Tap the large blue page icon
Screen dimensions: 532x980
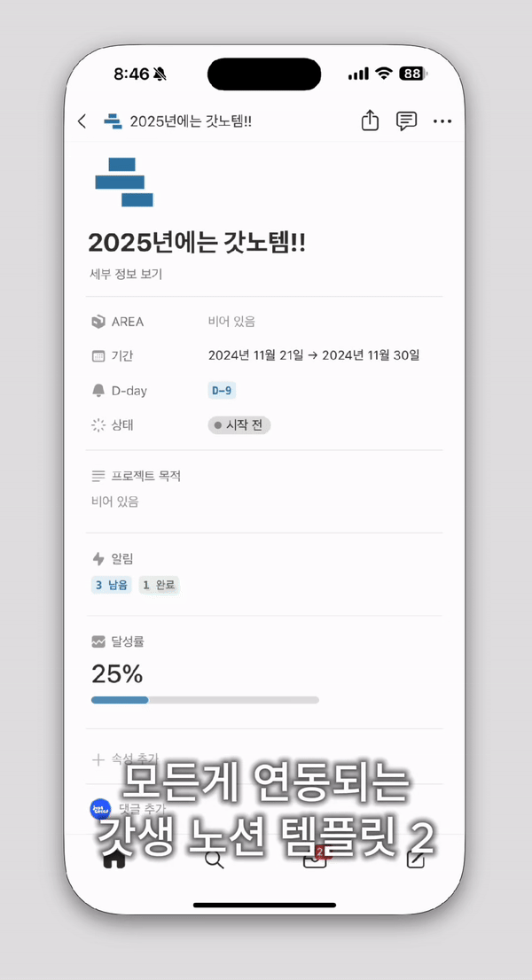(124, 182)
